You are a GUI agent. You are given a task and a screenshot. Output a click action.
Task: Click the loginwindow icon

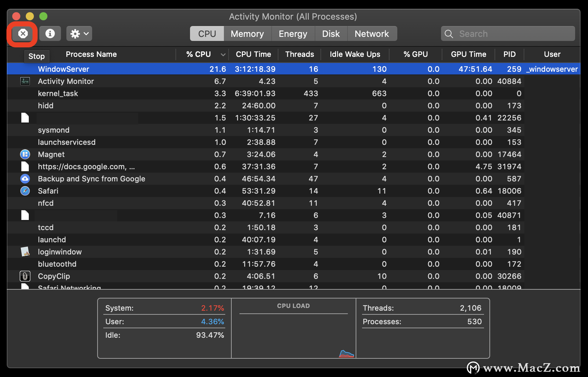click(25, 252)
